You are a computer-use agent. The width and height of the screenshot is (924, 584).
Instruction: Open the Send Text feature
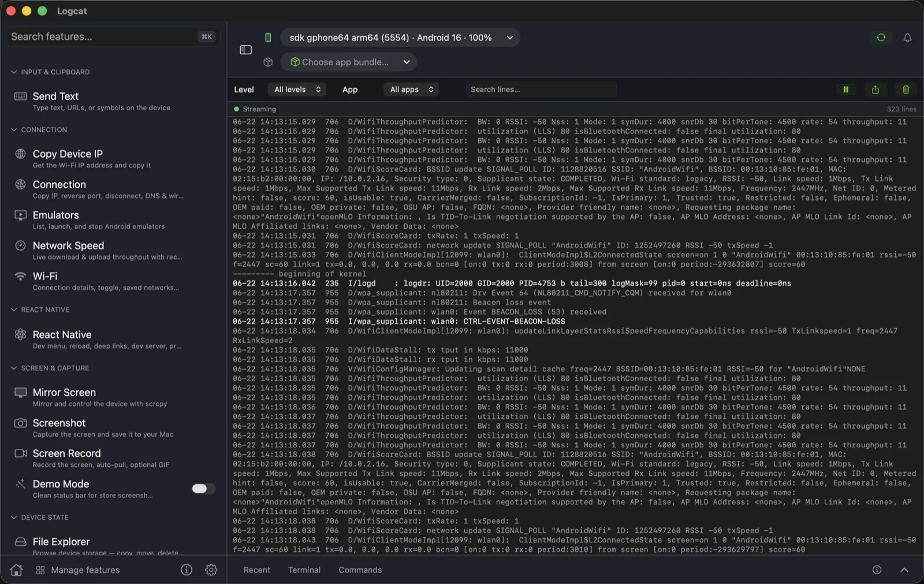click(x=113, y=101)
